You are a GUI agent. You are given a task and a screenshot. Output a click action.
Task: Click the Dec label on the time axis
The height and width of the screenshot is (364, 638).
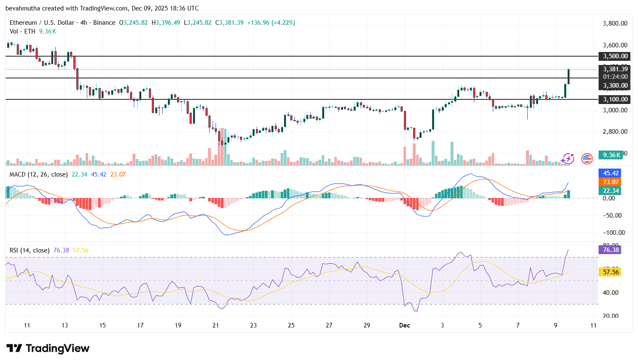405,325
